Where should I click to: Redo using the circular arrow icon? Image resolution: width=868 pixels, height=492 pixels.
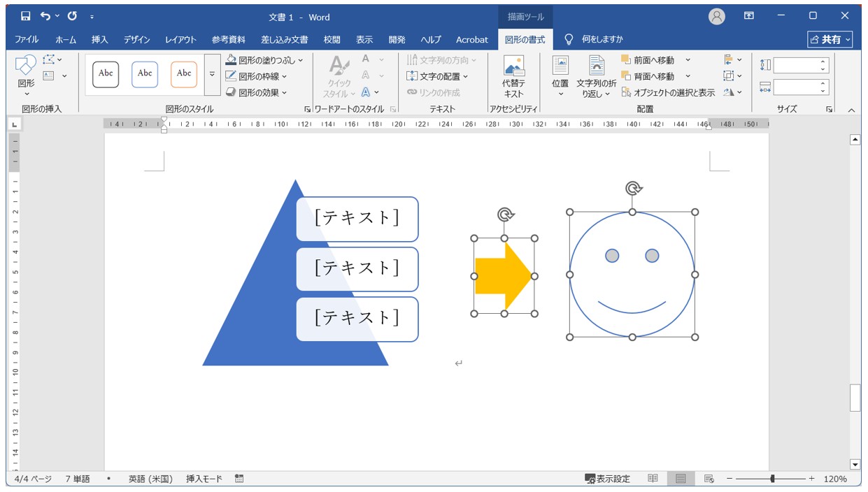pyautogui.click(x=72, y=16)
